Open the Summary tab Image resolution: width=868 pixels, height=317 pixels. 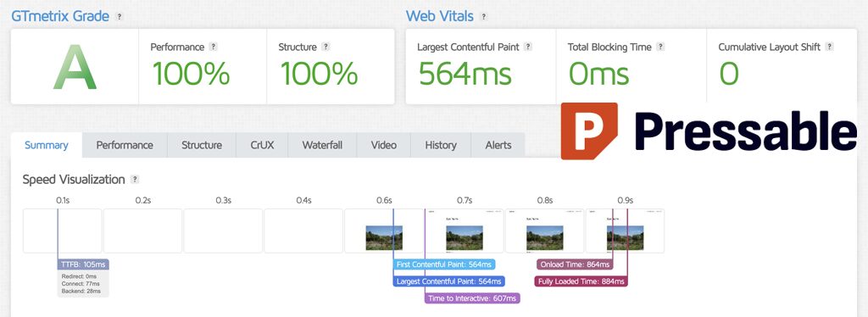pyautogui.click(x=47, y=146)
